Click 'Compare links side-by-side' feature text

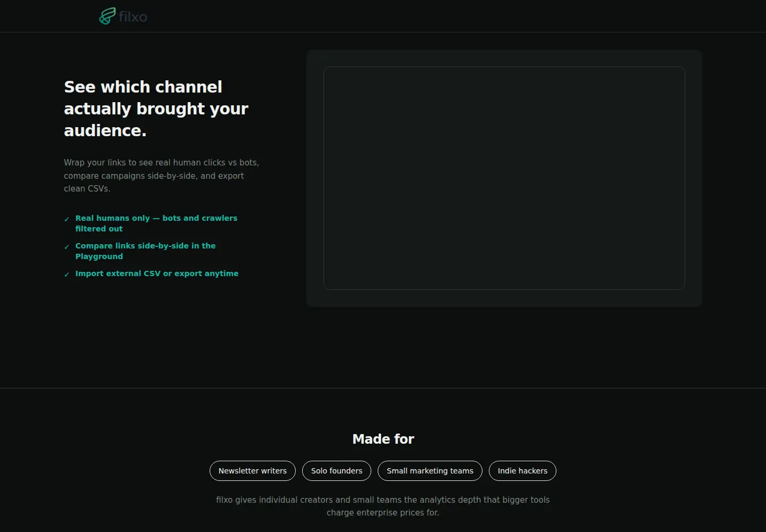[x=146, y=251]
